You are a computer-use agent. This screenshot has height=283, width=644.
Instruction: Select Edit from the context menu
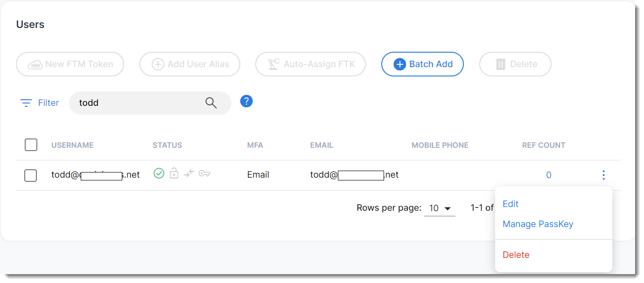[511, 204]
